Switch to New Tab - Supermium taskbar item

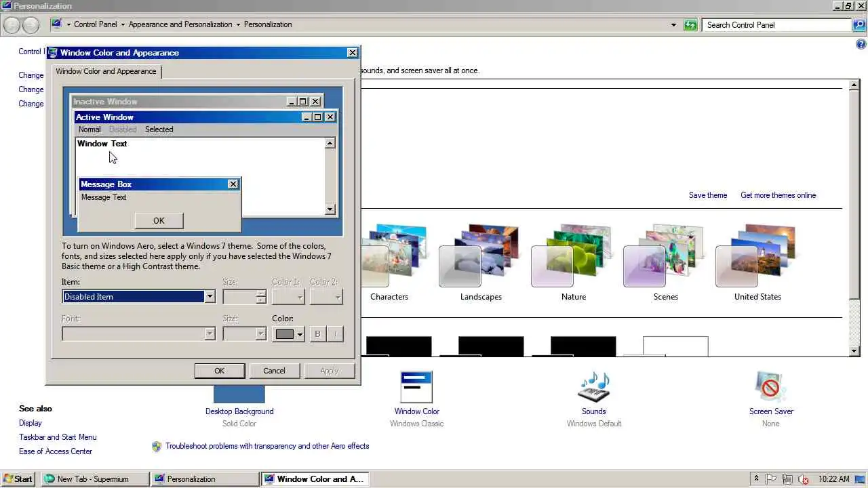point(95,479)
